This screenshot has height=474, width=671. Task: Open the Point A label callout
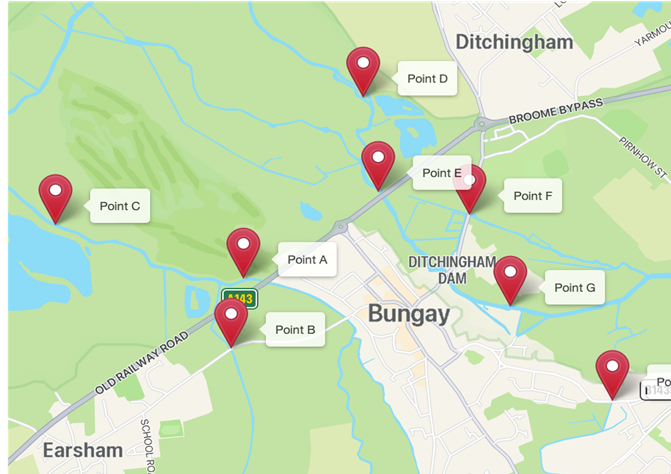305,260
